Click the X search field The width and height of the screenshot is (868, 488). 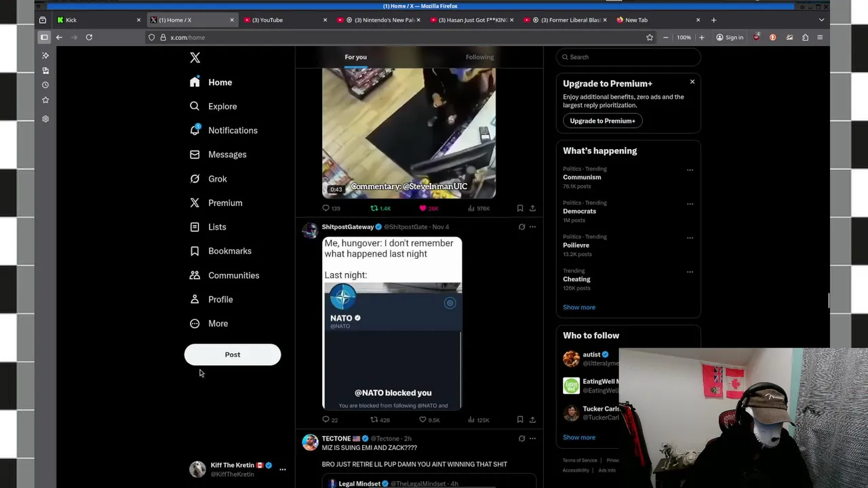tap(629, 57)
